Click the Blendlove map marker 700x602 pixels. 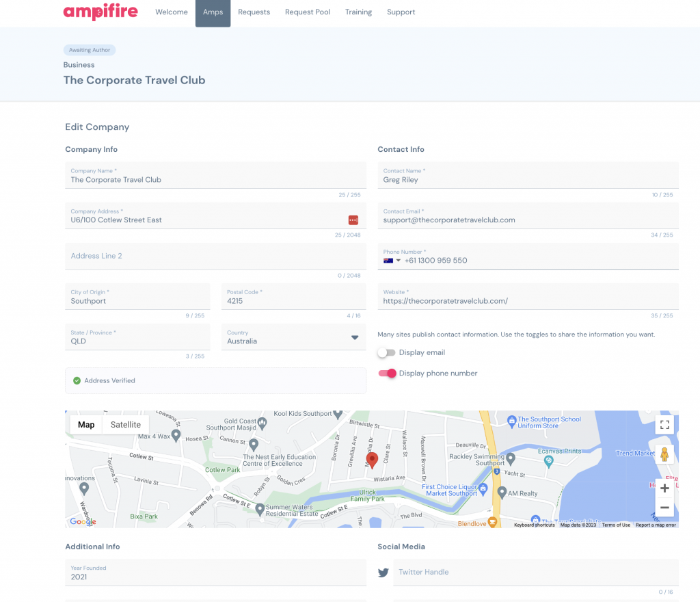click(492, 521)
